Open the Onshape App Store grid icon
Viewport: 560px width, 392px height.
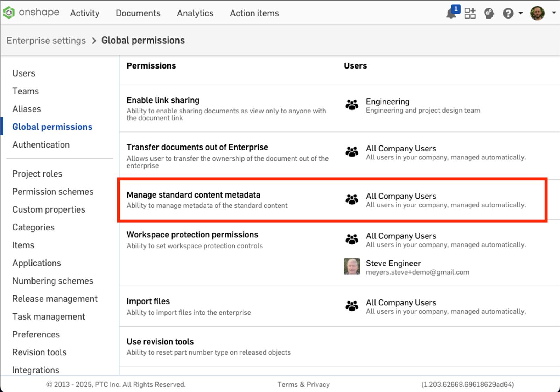point(470,13)
